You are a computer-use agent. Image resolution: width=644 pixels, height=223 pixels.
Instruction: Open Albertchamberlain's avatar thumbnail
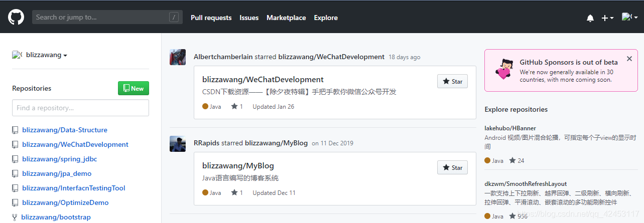pos(178,57)
